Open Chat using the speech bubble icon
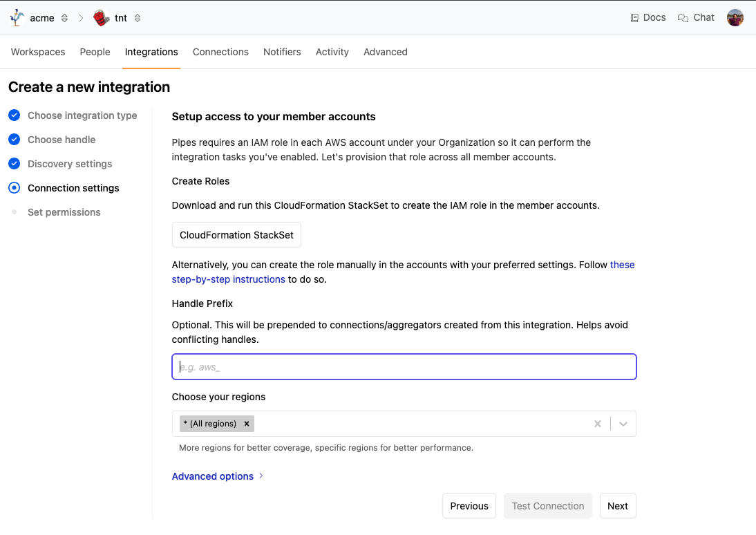 point(695,17)
